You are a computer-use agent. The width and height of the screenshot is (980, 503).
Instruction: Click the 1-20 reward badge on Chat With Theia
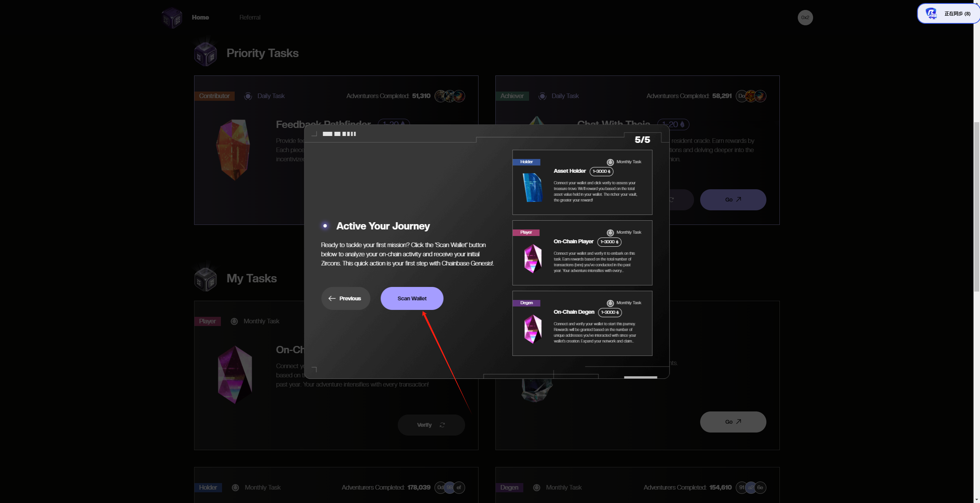(x=673, y=125)
